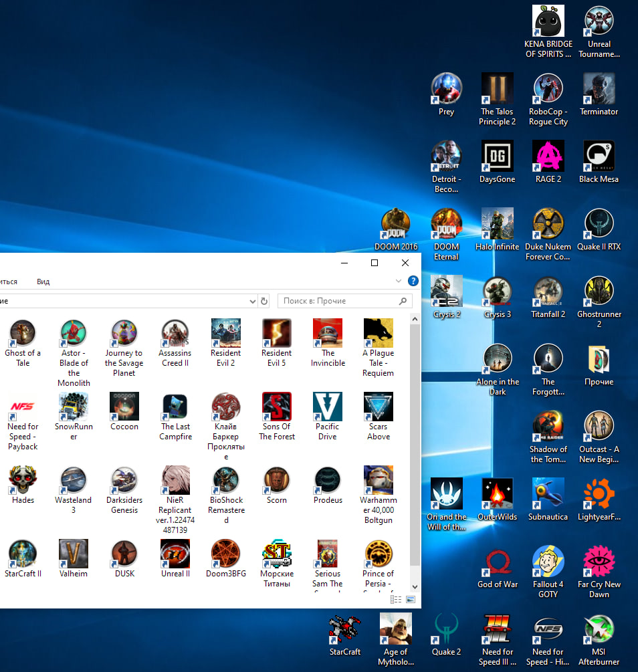Viewport: 638px width, 672px height.
Task: Click the MSI Afterburner desktop icon
Action: tap(599, 629)
